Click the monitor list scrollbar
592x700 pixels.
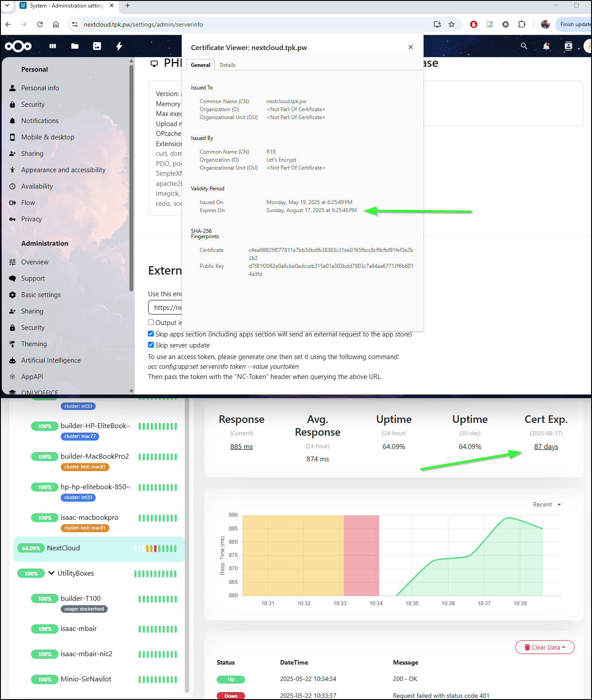(187, 545)
